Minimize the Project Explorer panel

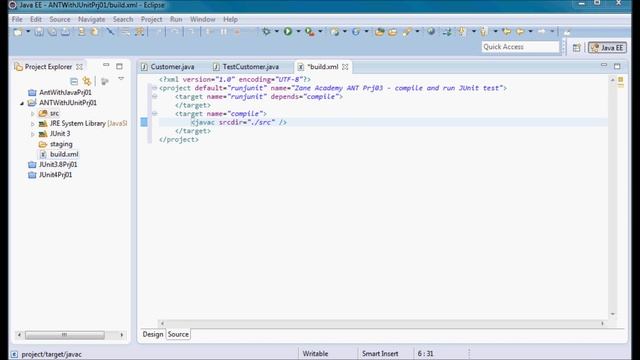pos(106,65)
